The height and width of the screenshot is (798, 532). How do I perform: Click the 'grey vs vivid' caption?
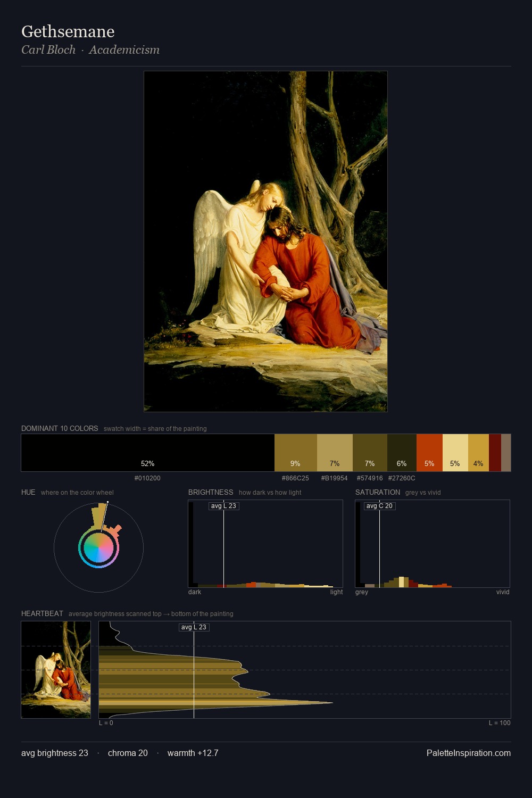[423, 493]
